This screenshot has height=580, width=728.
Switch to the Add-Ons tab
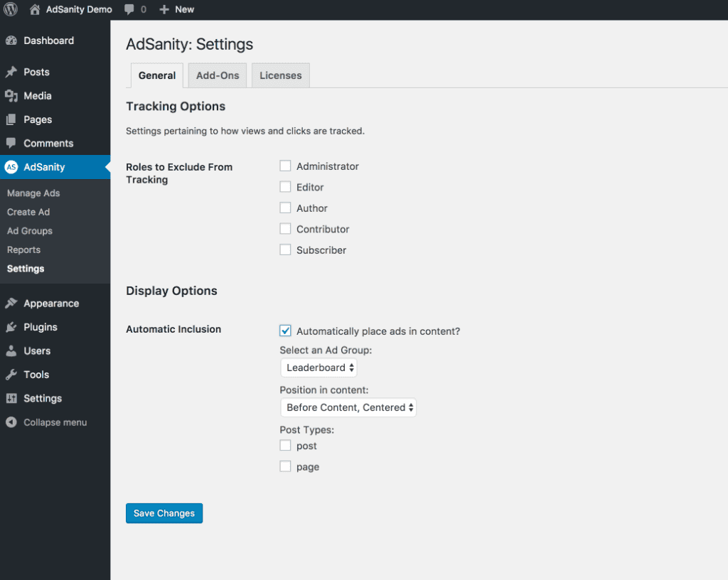pos(217,75)
